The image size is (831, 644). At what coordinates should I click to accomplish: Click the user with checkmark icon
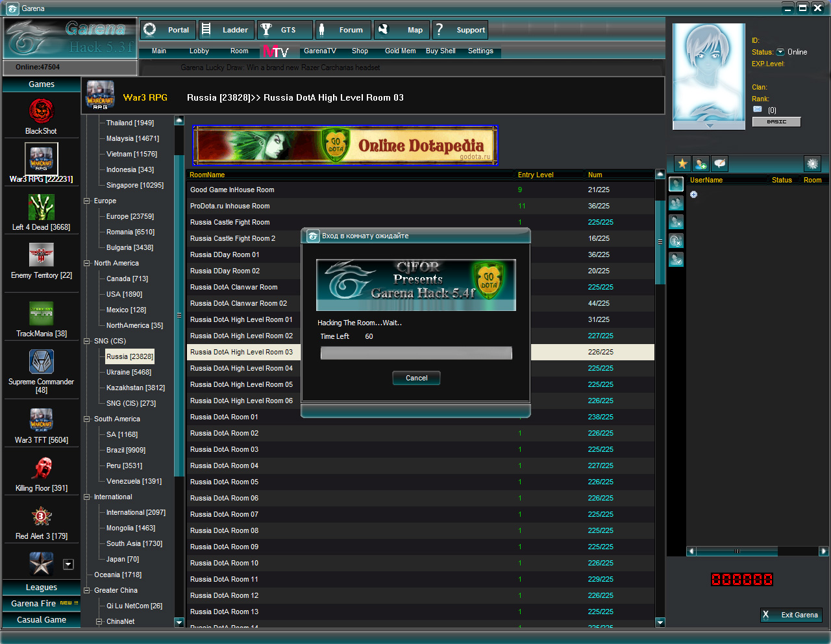[676, 260]
